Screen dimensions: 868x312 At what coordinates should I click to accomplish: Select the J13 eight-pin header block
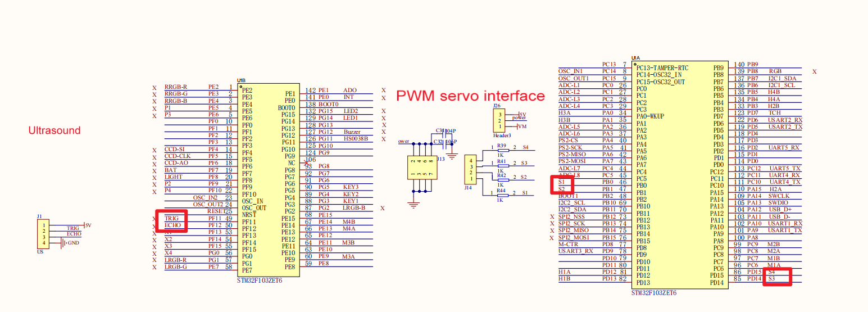(x=422, y=168)
